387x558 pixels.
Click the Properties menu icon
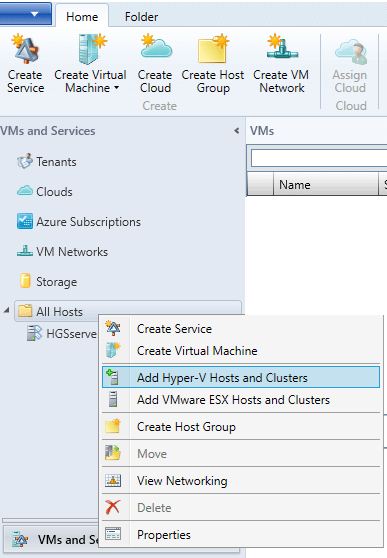[113, 534]
